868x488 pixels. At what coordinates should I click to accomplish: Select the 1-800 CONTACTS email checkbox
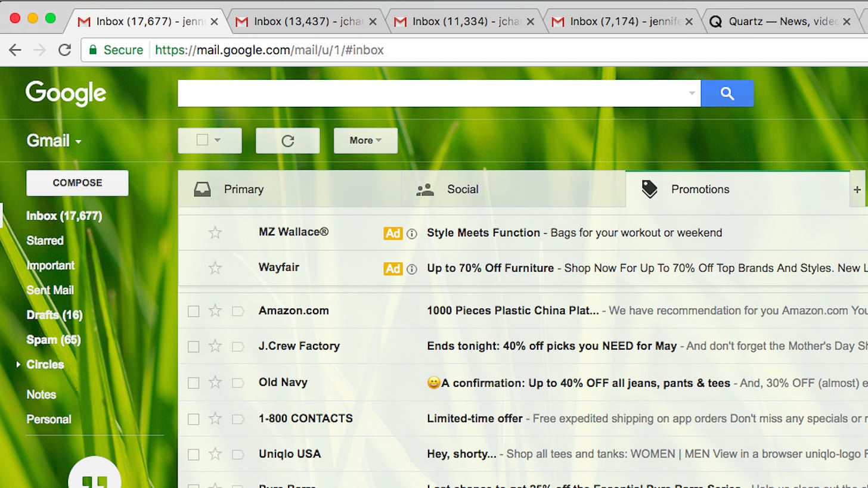pos(193,419)
